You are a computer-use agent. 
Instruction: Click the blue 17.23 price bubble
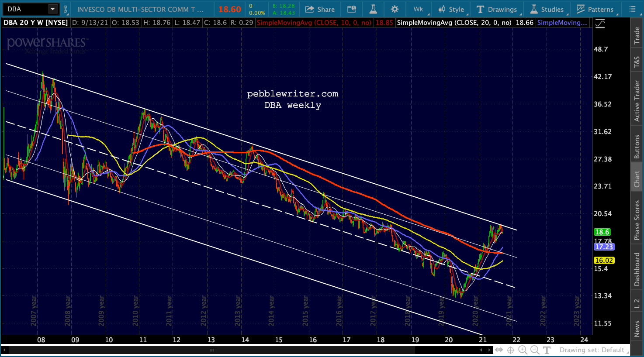(604, 247)
